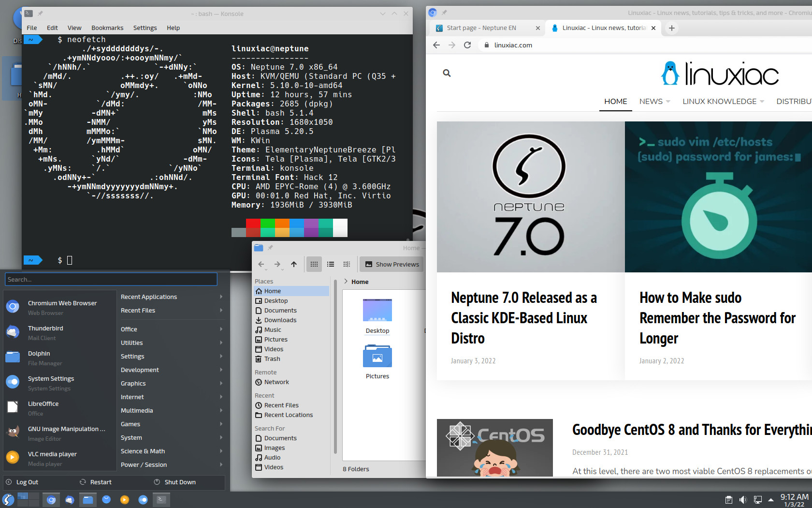Click Dolphin's forward navigation arrow
This screenshot has height=508, width=812.
point(277,264)
